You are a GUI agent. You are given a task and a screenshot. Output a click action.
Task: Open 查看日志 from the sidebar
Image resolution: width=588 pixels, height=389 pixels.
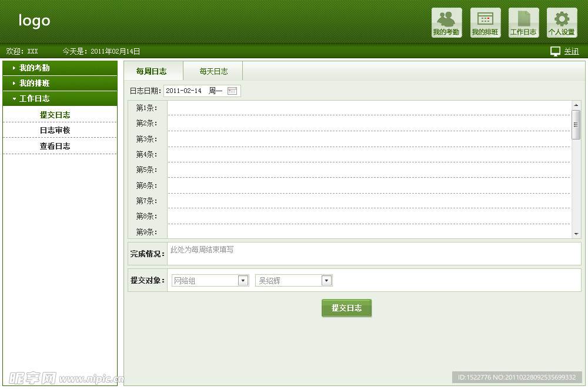click(x=55, y=146)
